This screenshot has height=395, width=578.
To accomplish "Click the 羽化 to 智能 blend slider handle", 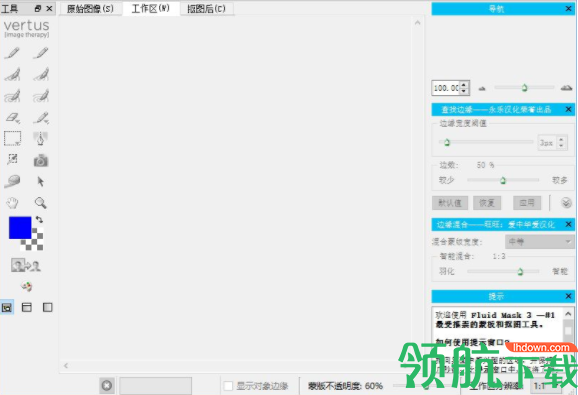I will point(520,272).
